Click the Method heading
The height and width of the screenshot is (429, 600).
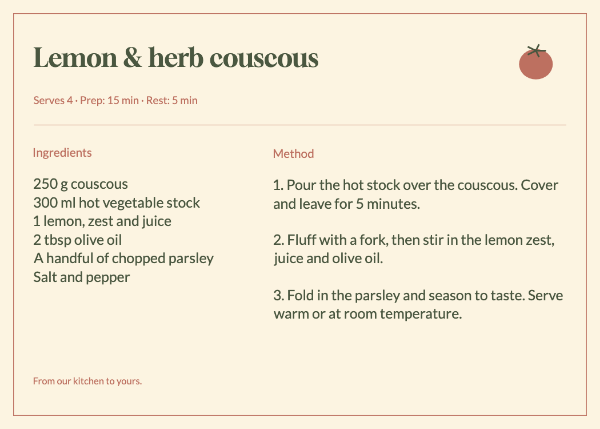coord(293,154)
